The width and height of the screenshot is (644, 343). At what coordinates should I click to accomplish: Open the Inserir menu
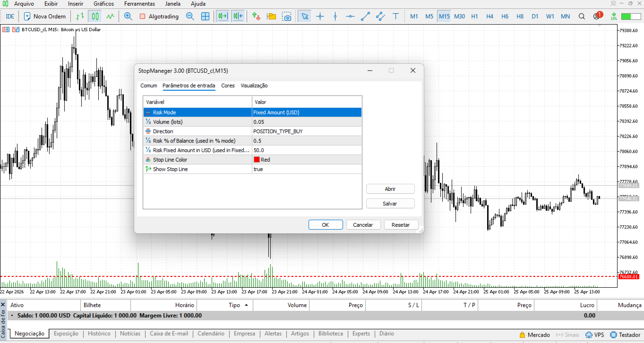pyautogui.click(x=76, y=4)
